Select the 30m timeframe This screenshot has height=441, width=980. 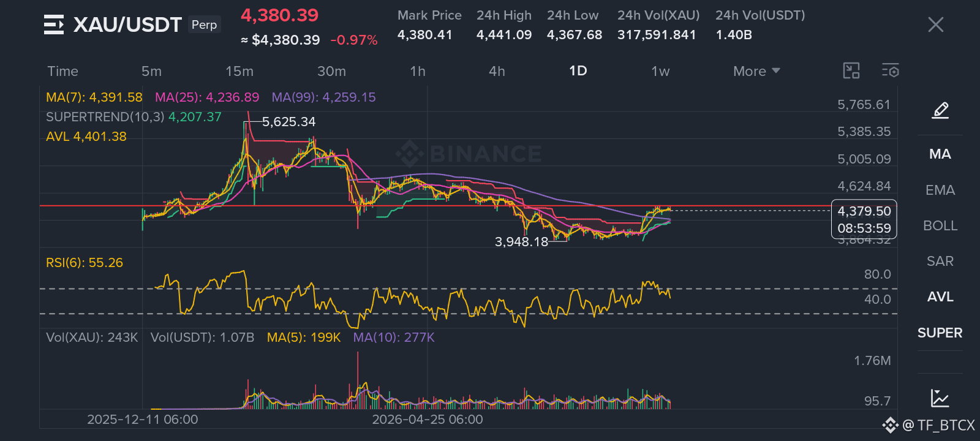tap(331, 71)
